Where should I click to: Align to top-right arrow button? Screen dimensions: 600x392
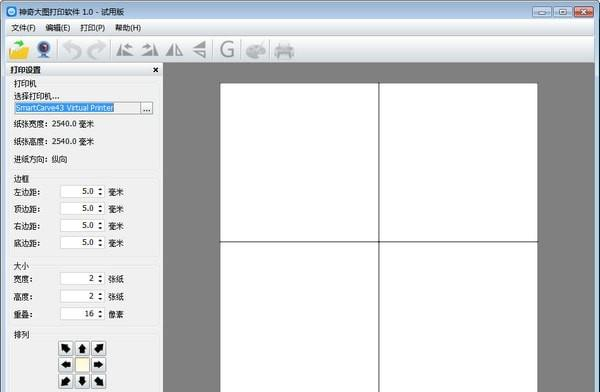99,348
